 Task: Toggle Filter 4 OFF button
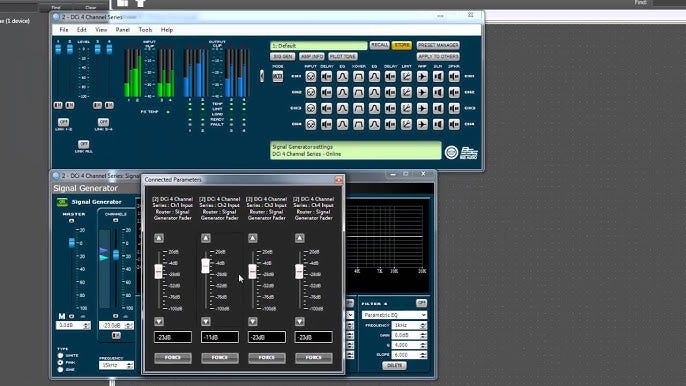pos(421,303)
